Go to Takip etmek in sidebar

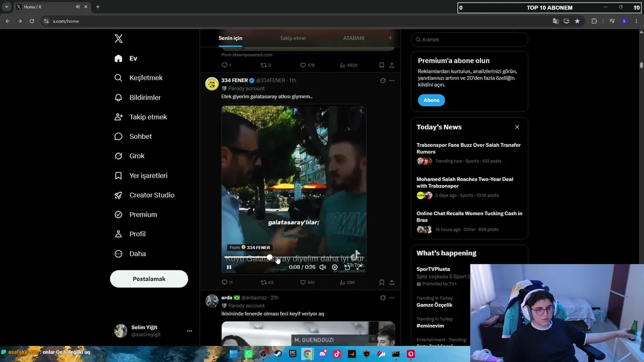coord(140,117)
